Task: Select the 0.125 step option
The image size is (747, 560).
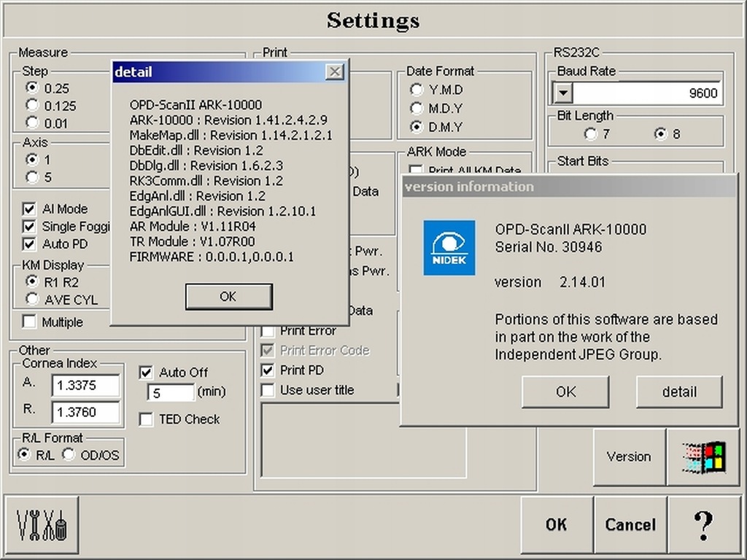Action: [32, 105]
